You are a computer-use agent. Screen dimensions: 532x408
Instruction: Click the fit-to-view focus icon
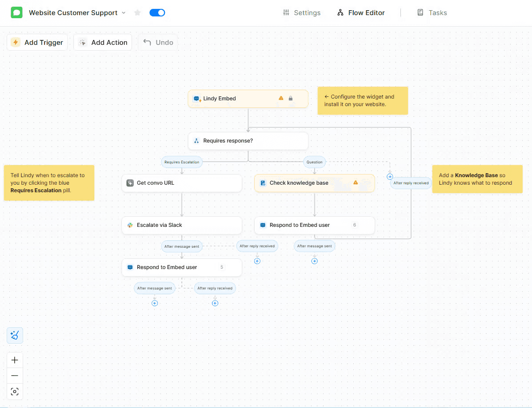click(15, 392)
